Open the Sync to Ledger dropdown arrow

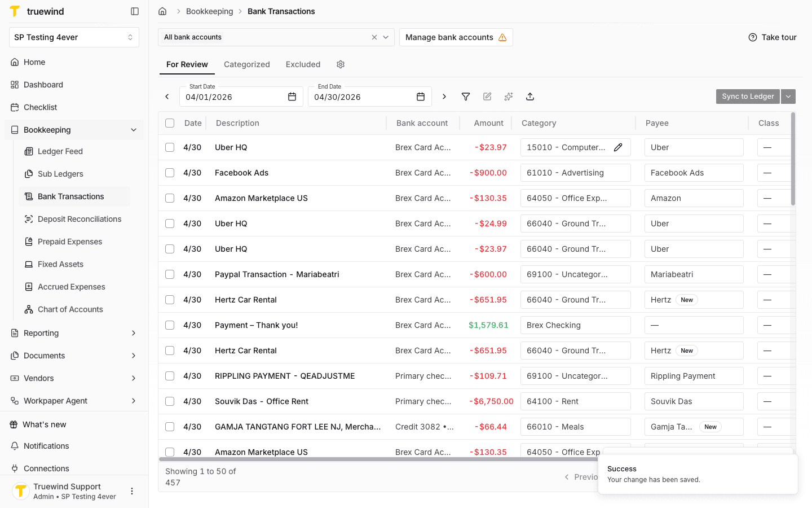(x=788, y=97)
